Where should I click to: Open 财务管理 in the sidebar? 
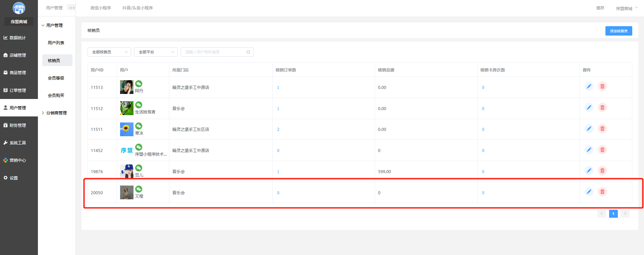(x=19, y=125)
